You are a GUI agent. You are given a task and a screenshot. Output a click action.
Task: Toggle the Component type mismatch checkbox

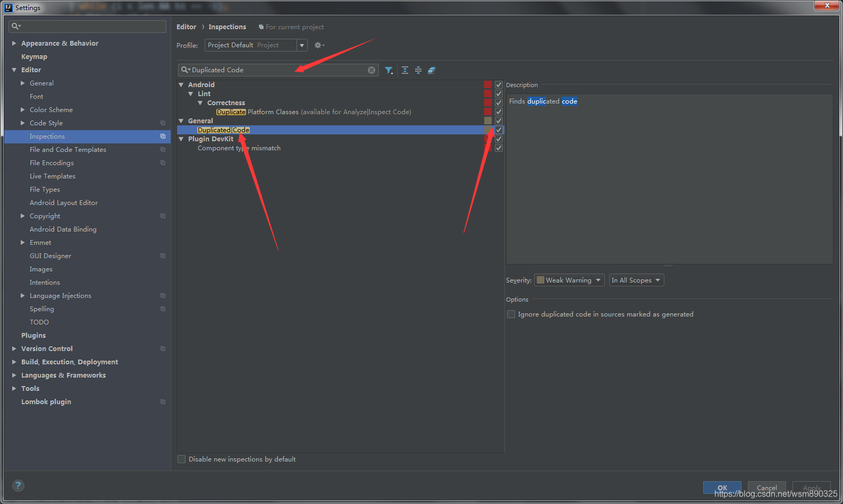(499, 148)
